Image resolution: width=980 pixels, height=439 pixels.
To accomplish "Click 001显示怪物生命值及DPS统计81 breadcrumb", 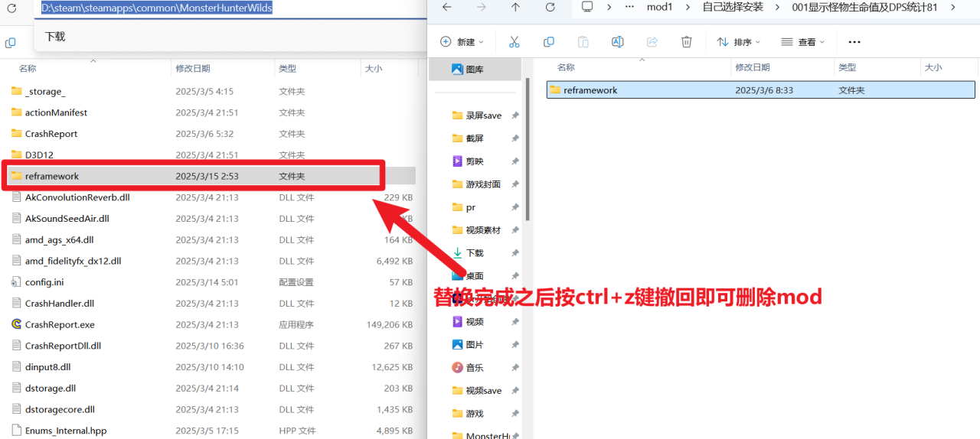I will tap(864, 7).
